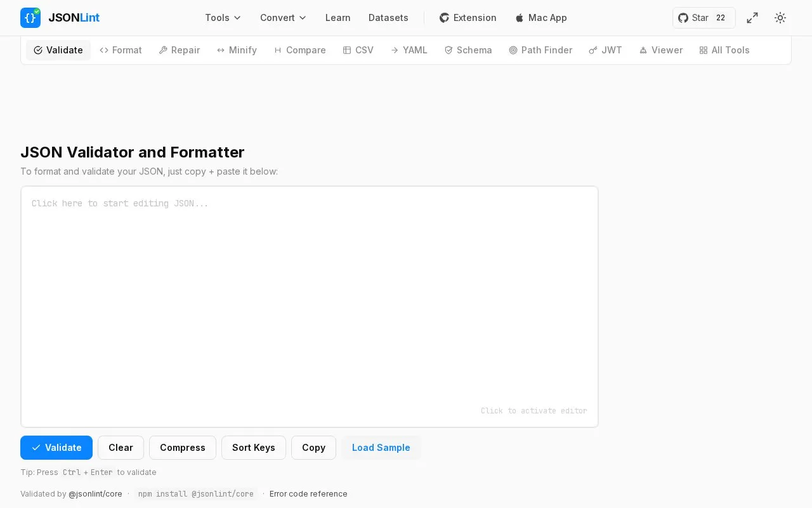
Task: Switch to the Format tab
Action: point(121,50)
